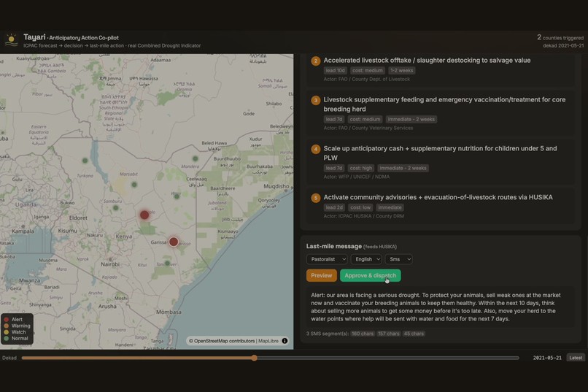Click action number 5 badge
Viewport: 588px width, 392px height.
tap(315, 198)
